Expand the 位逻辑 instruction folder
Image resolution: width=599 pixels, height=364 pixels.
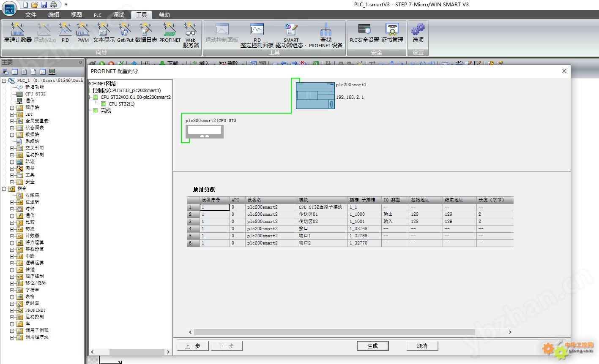click(x=12, y=202)
